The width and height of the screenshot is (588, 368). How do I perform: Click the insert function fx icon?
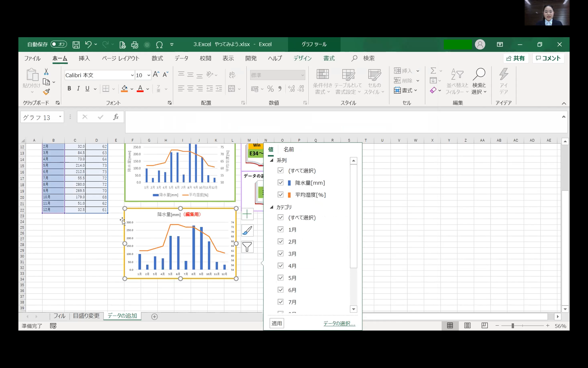(x=116, y=117)
